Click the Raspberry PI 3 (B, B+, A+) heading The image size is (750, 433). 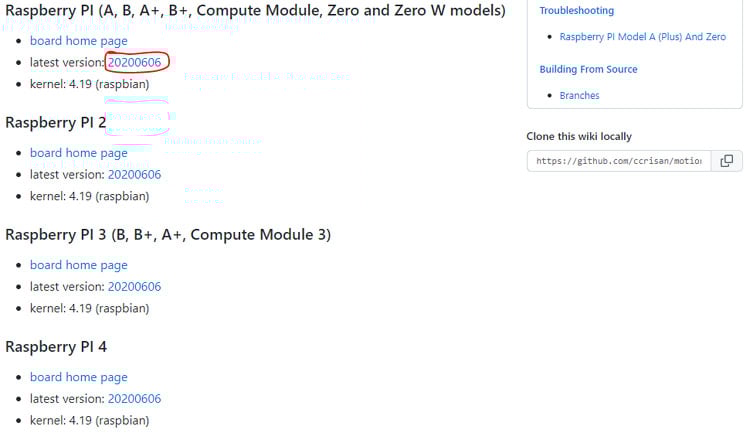(x=168, y=234)
